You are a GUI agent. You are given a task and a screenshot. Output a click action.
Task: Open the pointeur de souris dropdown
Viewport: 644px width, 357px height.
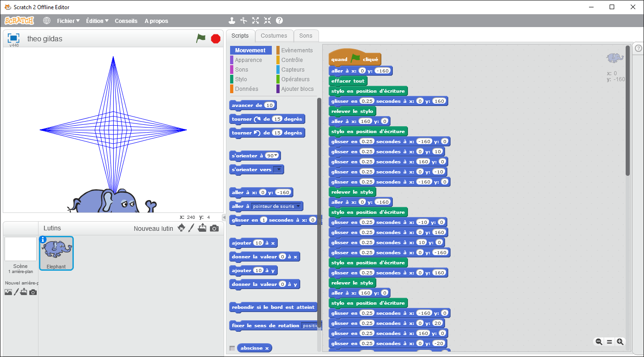298,206
